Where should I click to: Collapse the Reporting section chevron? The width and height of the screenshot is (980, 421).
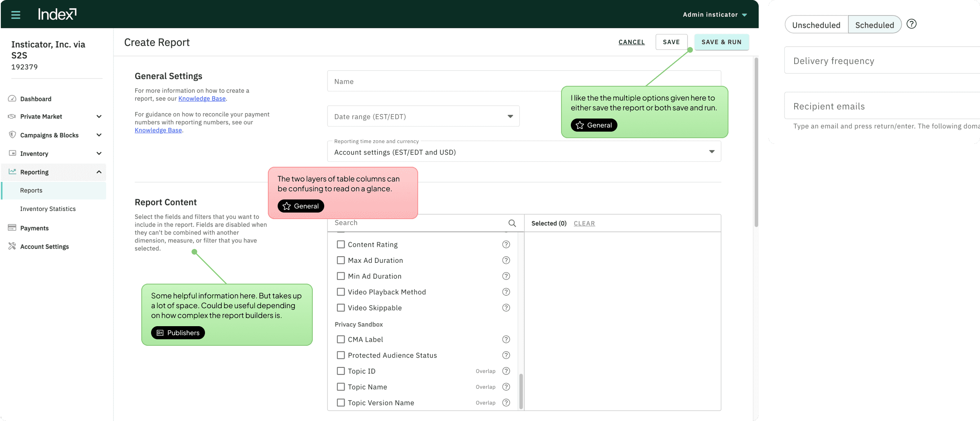[x=99, y=172]
